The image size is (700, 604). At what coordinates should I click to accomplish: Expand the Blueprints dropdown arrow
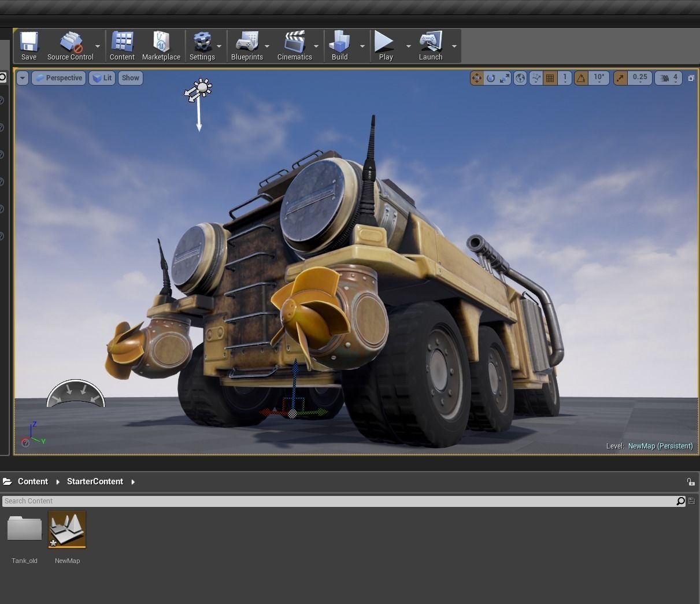(267, 46)
